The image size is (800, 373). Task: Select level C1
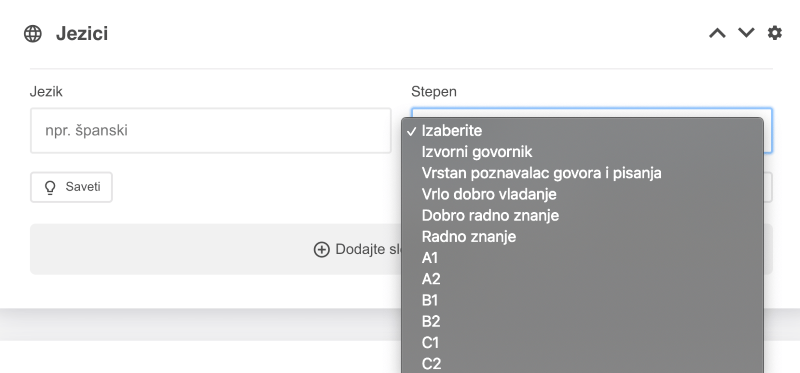pos(582,342)
